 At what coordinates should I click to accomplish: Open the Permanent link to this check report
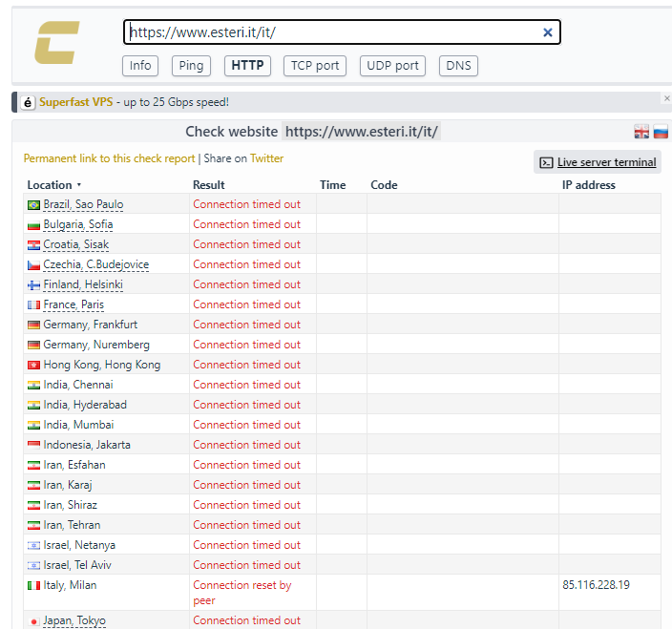[x=109, y=158]
